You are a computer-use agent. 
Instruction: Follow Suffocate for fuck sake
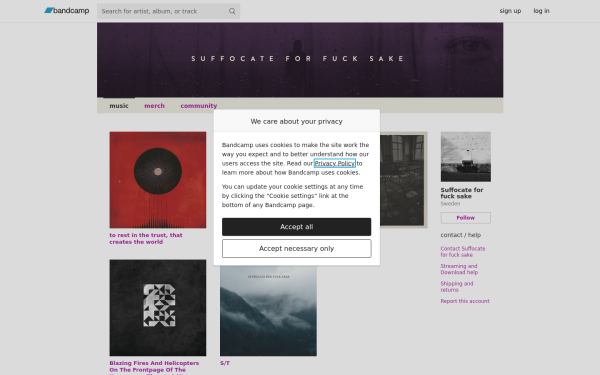466,218
